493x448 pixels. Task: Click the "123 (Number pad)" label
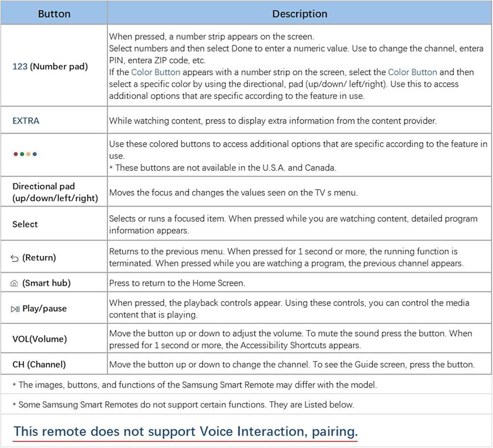tap(50, 66)
